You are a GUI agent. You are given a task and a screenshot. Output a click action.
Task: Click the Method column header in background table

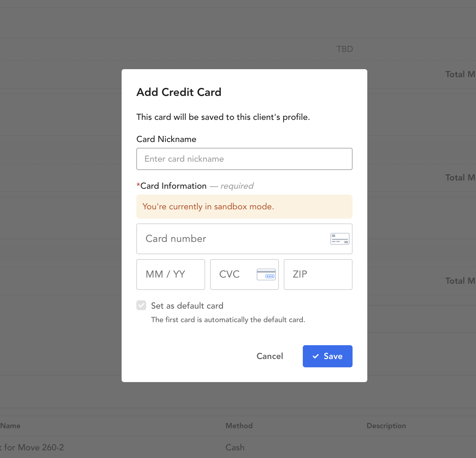239,426
